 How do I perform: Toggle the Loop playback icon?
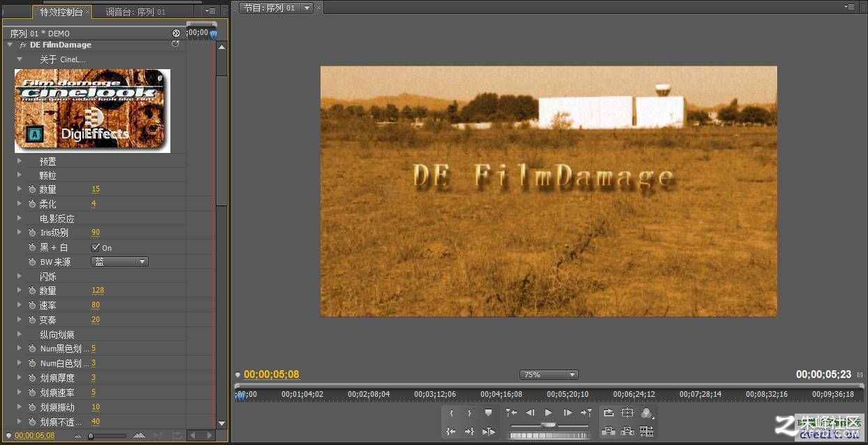coord(609,413)
